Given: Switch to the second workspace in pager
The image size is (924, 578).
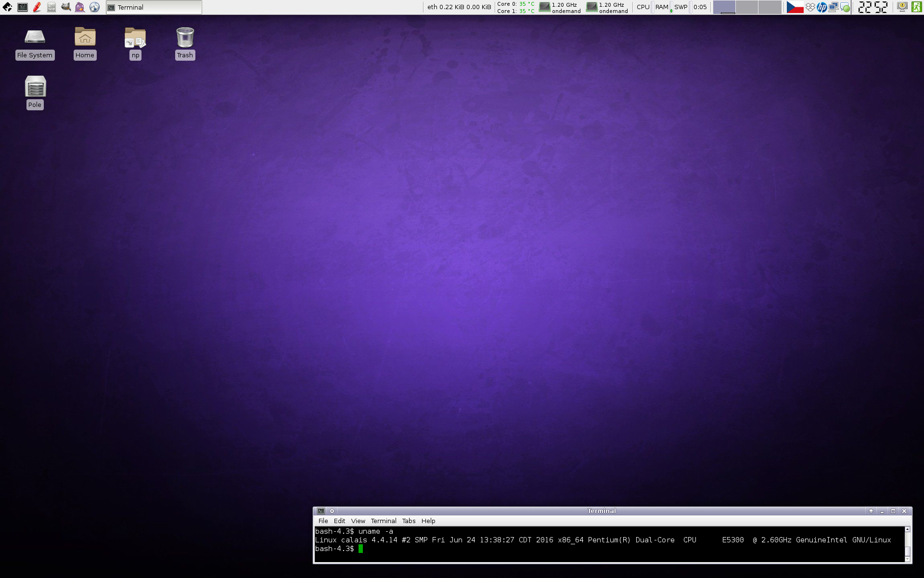Looking at the screenshot, I should point(747,7).
